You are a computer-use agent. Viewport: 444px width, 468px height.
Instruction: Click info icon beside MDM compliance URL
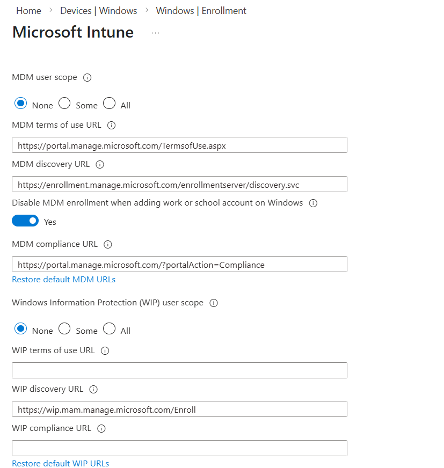[108, 244]
